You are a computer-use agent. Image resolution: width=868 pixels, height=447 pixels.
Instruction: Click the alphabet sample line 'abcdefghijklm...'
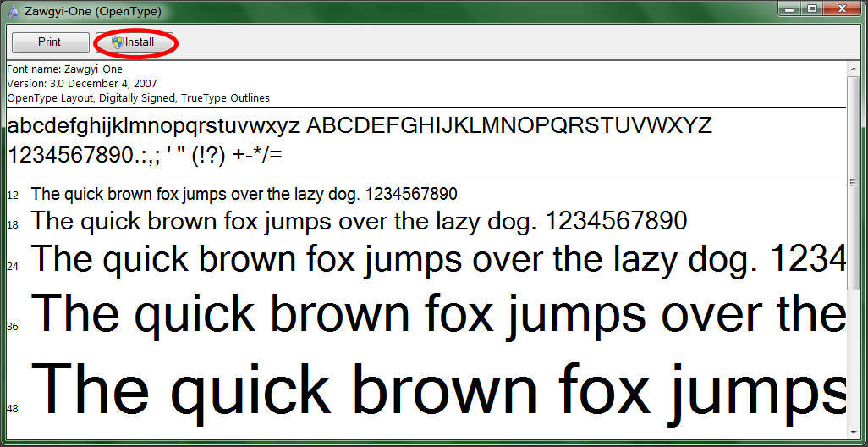click(360, 126)
